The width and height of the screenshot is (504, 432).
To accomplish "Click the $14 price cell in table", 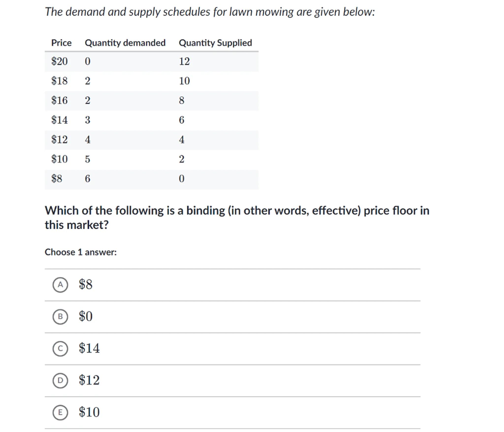I will (x=59, y=120).
